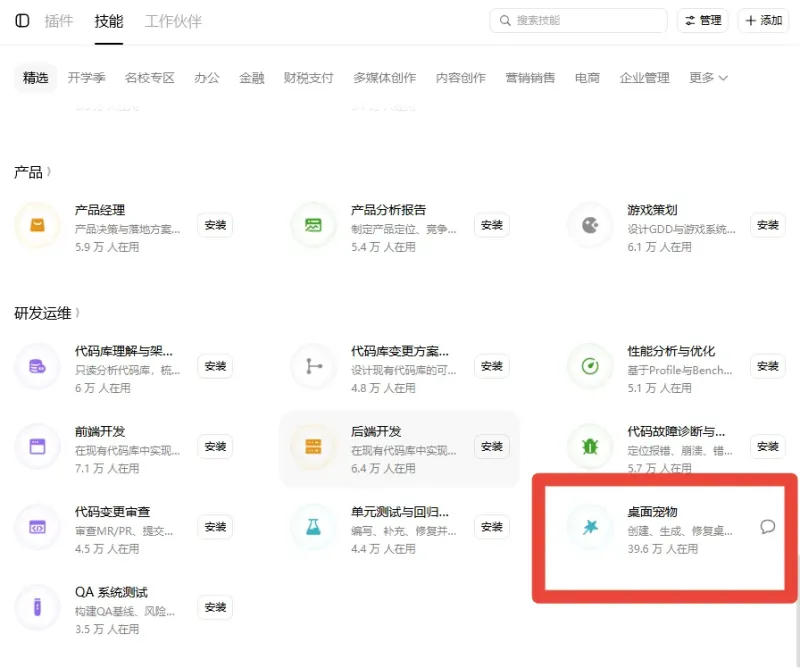800x668 pixels.
Task: Click the 39.6 万 人在用 usage text
Action: click(662, 549)
